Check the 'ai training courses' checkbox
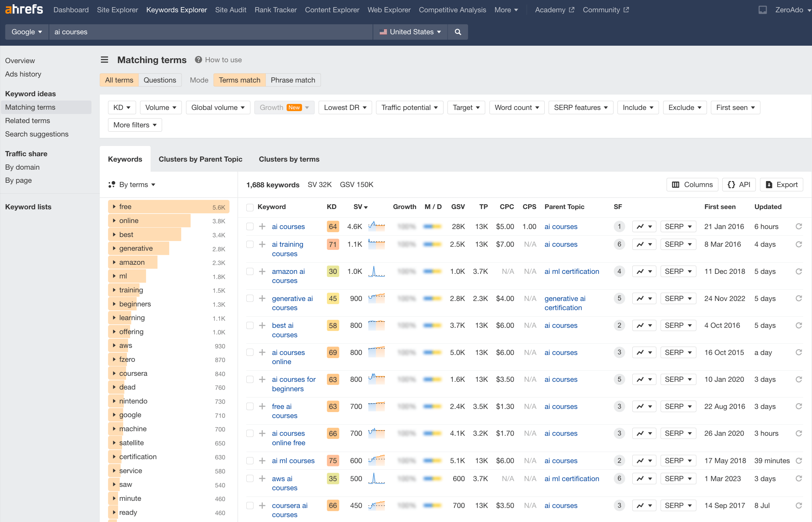This screenshot has height=522, width=812. point(250,244)
